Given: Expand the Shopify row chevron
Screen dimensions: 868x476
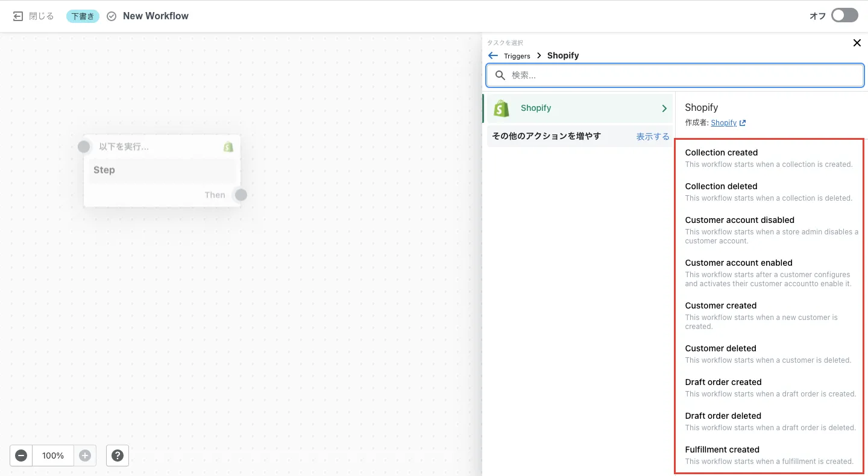Looking at the screenshot, I should [x=664, y=108].
